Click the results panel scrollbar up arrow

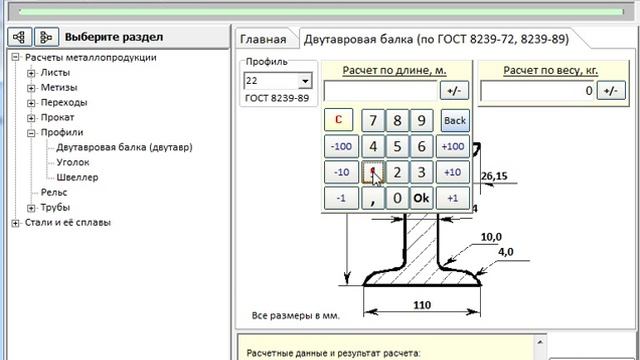point(540,342)
